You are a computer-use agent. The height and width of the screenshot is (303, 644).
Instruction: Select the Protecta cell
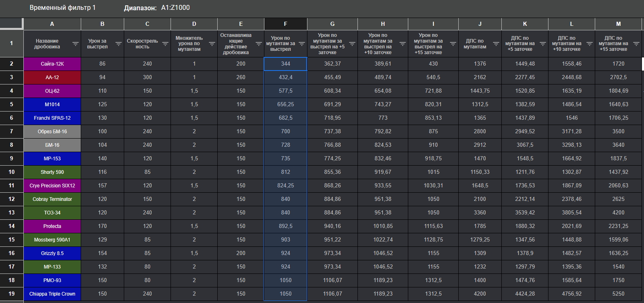[52, 226]
